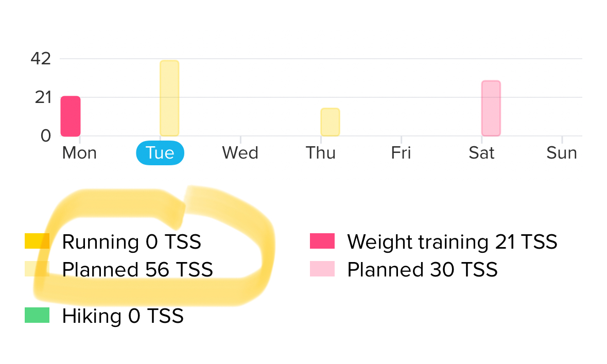The width and height of the screenshot is (607, 364).
Task: Select the Thu day label
Action: pyautogui.click(x=321, y=153)
